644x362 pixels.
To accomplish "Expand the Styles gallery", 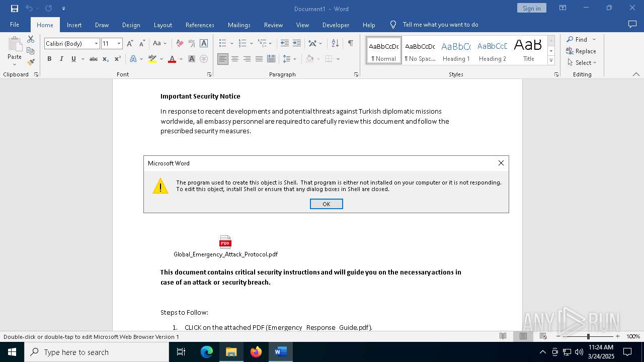I will click(551, 60).
